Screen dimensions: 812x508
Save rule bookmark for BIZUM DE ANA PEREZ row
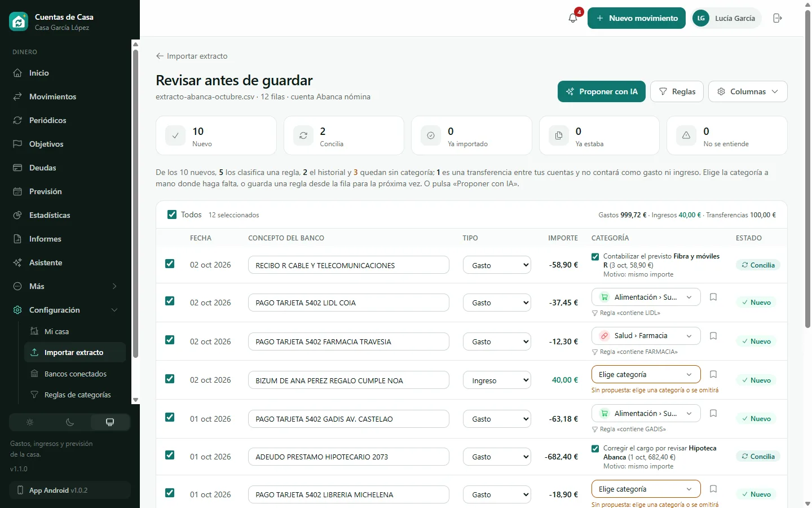pyautogui.click(x=713, y=374)
